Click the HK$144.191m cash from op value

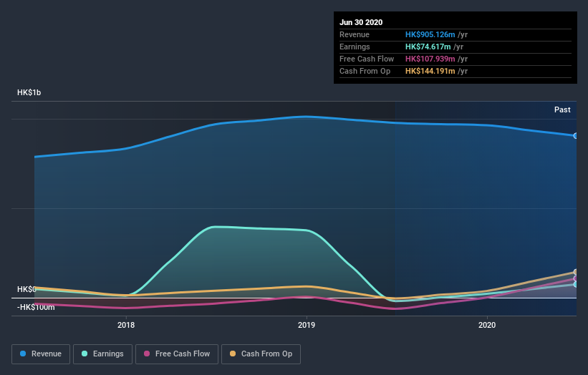coord(430,71)
